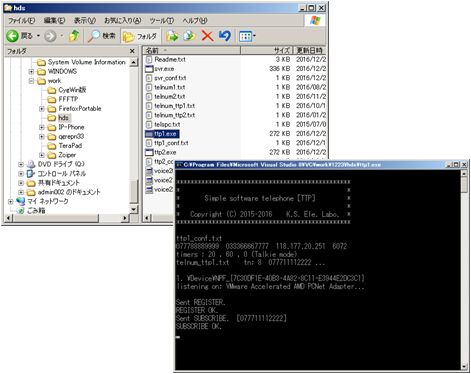471x374 pixels.
Task: Open the ファイル(F) menu
Action: pyautogui.click(x=21, y=21)
